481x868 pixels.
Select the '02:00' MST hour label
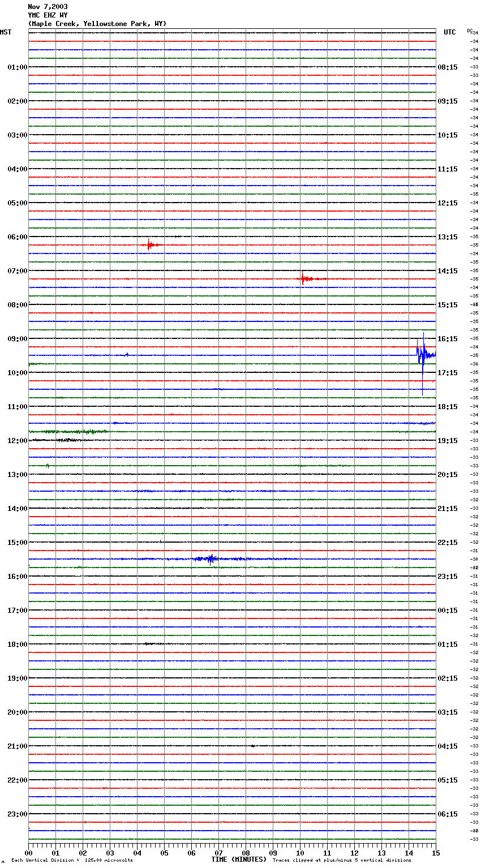(x=18, y=101)
